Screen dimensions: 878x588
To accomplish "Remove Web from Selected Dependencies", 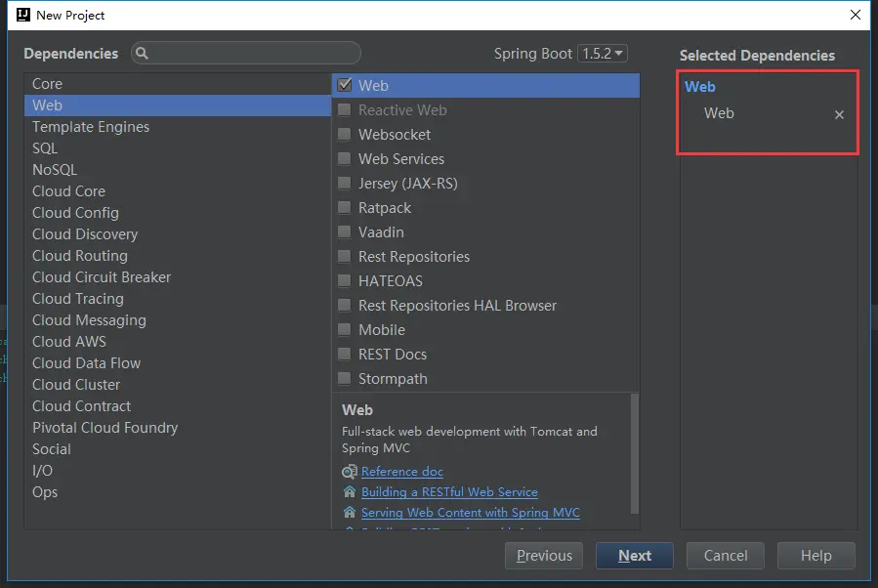I will [x=839, y=115].
